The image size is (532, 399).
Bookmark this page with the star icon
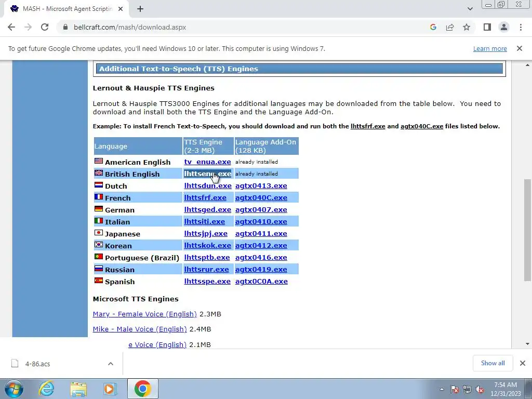coord(467,27)
